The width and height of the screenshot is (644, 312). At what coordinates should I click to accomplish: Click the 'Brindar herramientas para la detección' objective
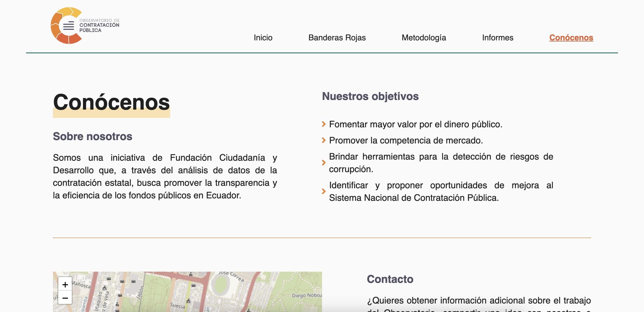[441, 163]
